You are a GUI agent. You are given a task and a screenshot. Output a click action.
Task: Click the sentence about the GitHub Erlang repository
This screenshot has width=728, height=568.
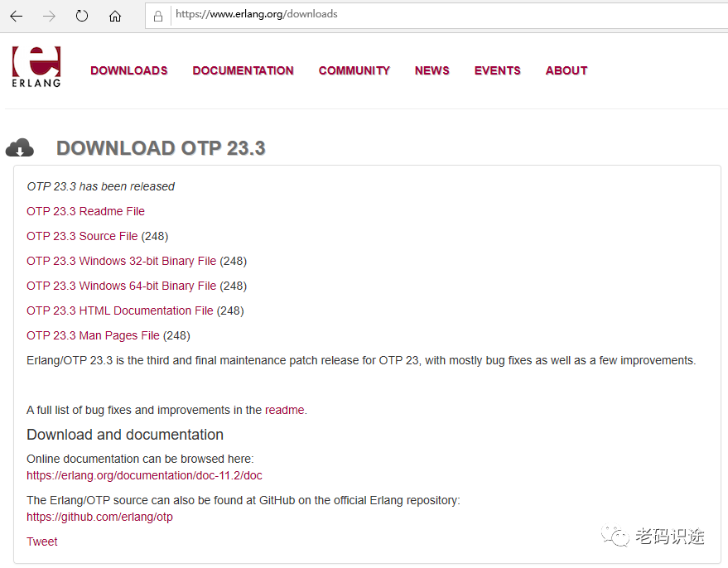coord(243,500)
